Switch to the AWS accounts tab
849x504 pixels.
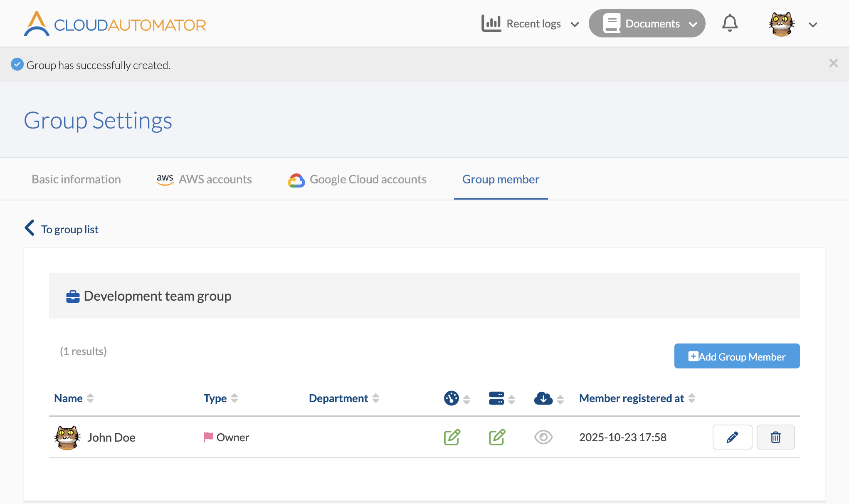pyautogui.click(x=204, y=179)
